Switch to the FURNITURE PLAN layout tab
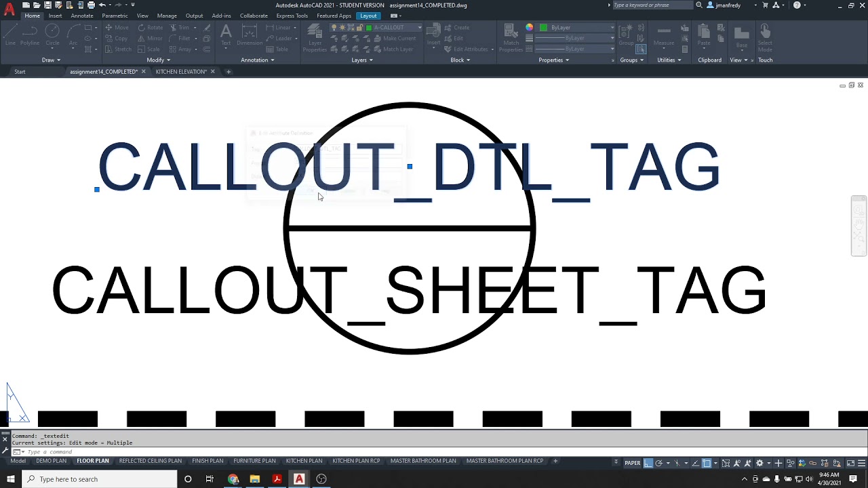This screenshot has height=488, width=868. (x=254, y=461)
